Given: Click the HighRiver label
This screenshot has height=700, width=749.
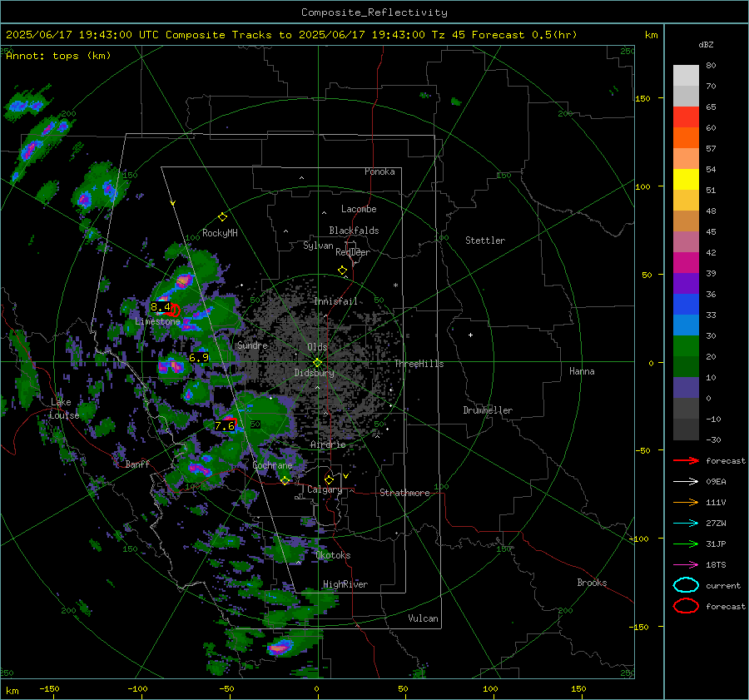Looking at the screenshot, I should tap(345, 584).
